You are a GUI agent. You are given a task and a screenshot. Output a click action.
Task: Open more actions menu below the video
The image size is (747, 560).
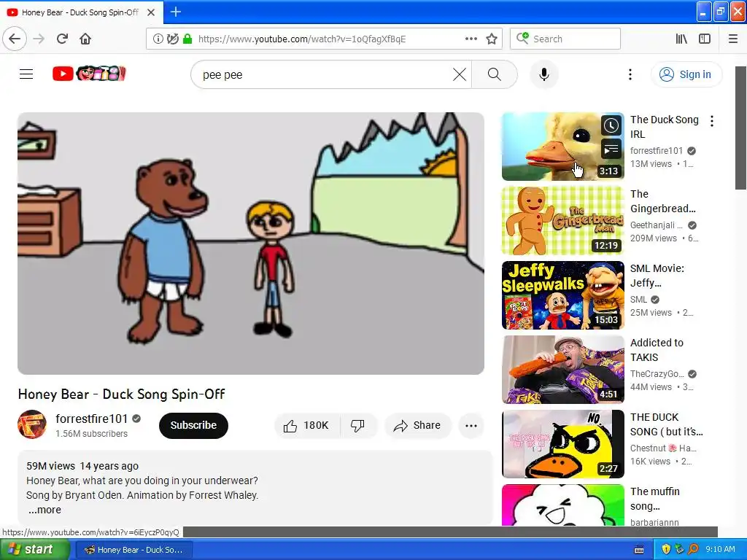(471, 426)
